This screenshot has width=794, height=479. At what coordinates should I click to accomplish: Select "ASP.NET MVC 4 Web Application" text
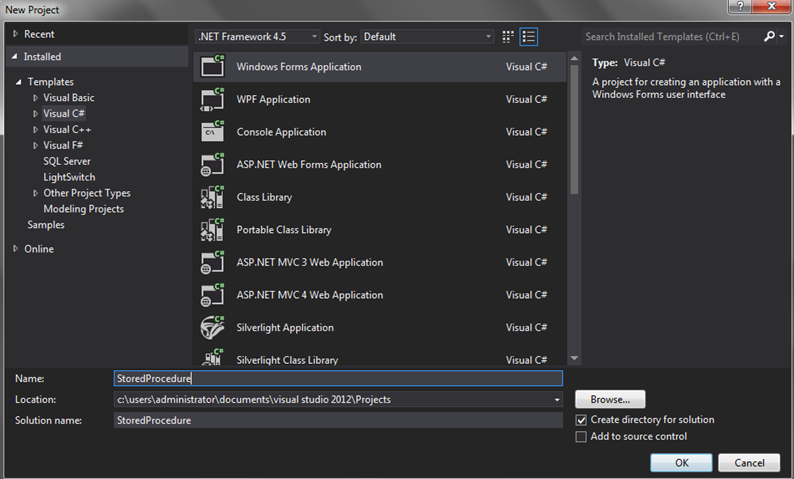point(310,295)
